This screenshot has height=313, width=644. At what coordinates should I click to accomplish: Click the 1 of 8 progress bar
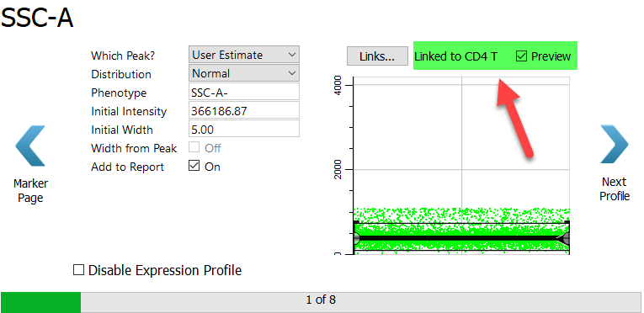(321, 300)
